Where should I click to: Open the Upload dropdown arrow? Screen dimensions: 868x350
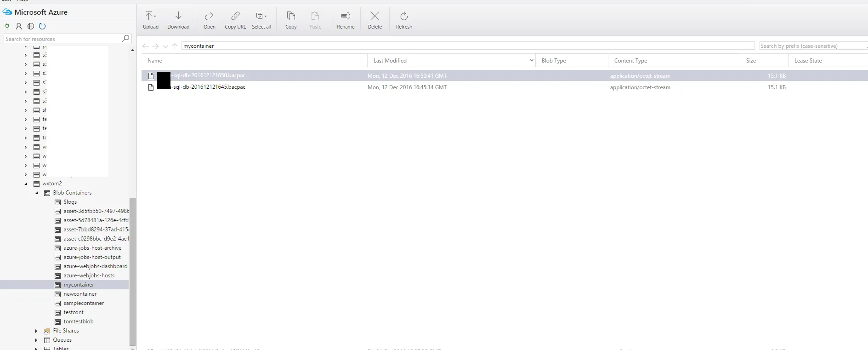155,16
